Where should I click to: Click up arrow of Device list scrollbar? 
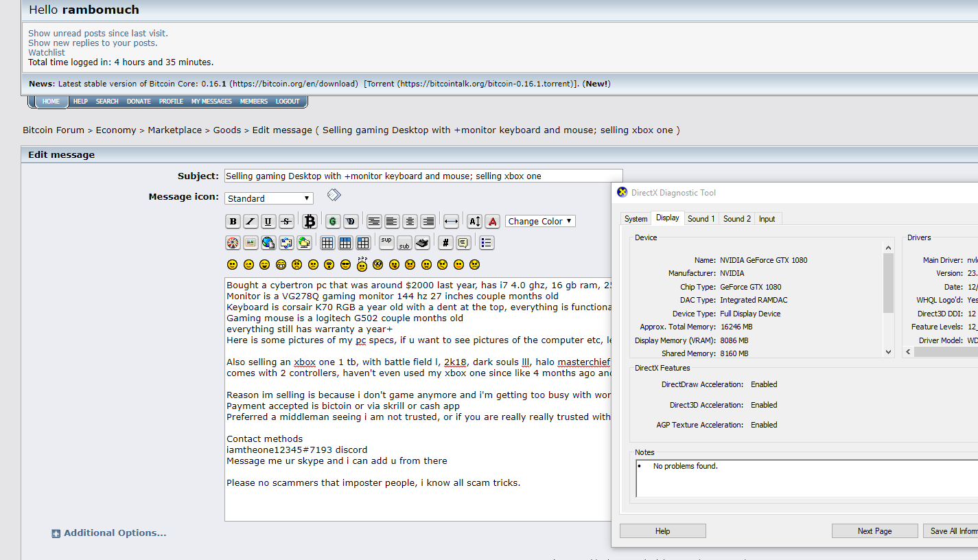888,248
